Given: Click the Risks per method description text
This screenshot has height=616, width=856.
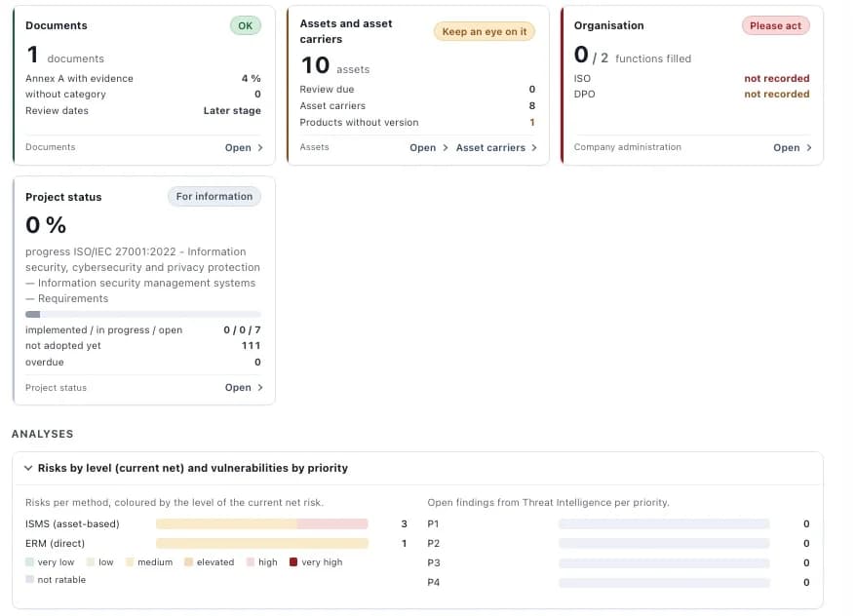Looking at the screenshot, I should 175,503.
